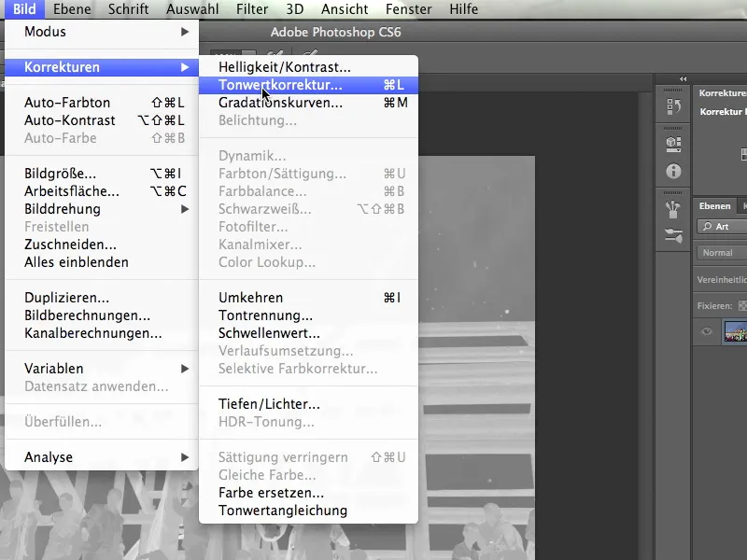The image size is (747, 560).
Task: Open the Properties panel cube icon
Action: [673, 144]
